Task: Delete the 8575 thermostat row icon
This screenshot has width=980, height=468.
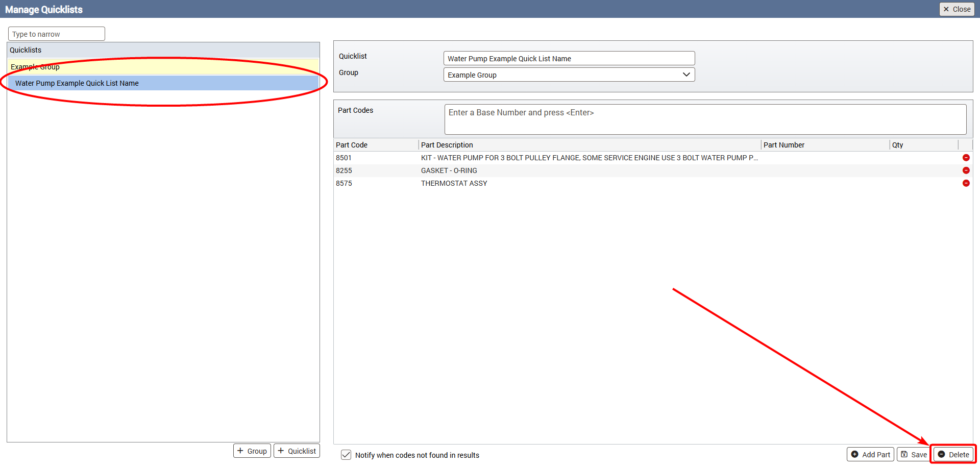Action: click(x=966, y=183)
